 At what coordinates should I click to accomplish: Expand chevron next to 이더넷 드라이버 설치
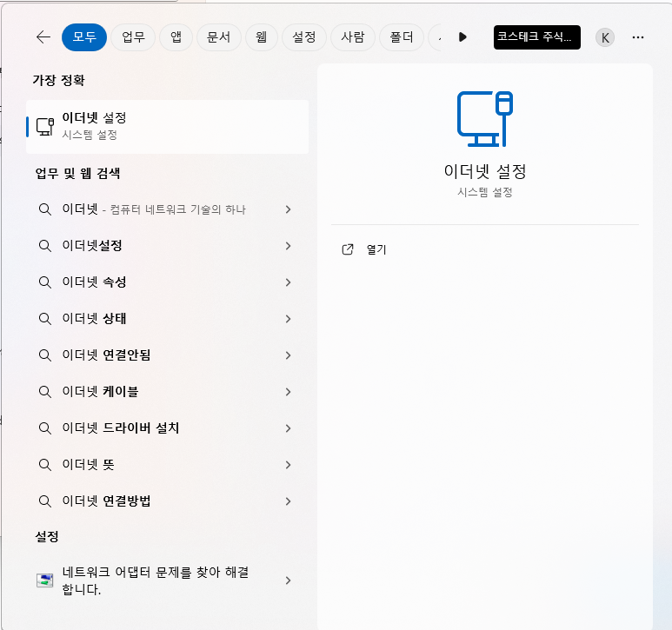coord(289,428)
